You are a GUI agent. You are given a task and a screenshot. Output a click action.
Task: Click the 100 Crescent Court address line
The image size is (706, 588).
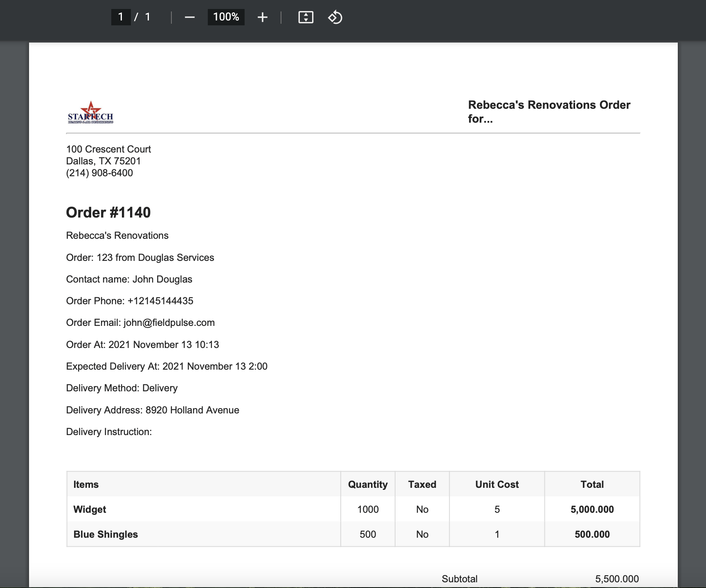pos(108,149)
